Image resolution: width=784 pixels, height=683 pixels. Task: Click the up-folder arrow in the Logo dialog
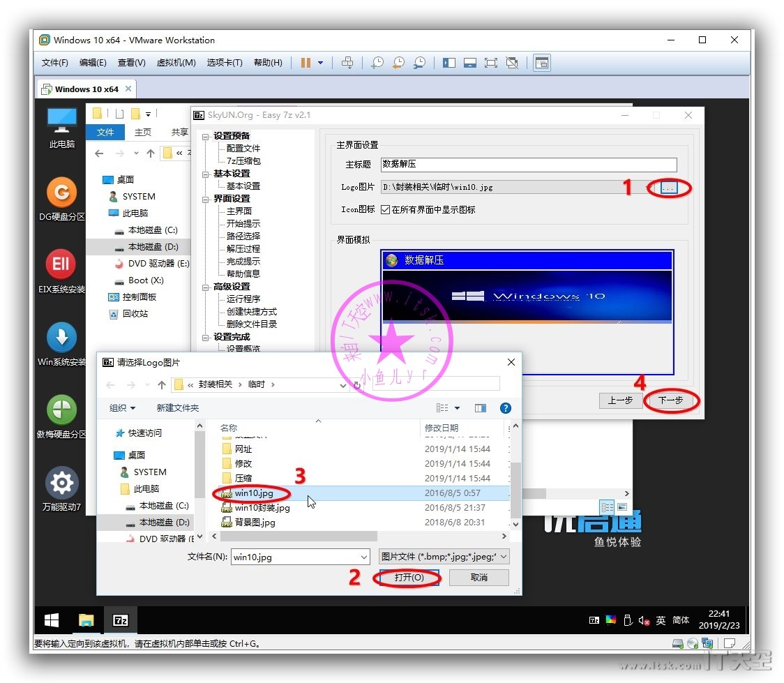coord(162,384)
